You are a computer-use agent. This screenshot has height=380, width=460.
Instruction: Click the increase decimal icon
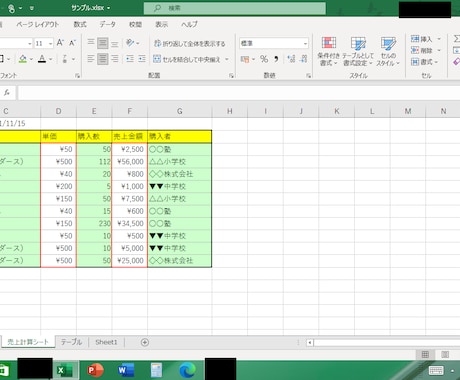tap(291, 59)
